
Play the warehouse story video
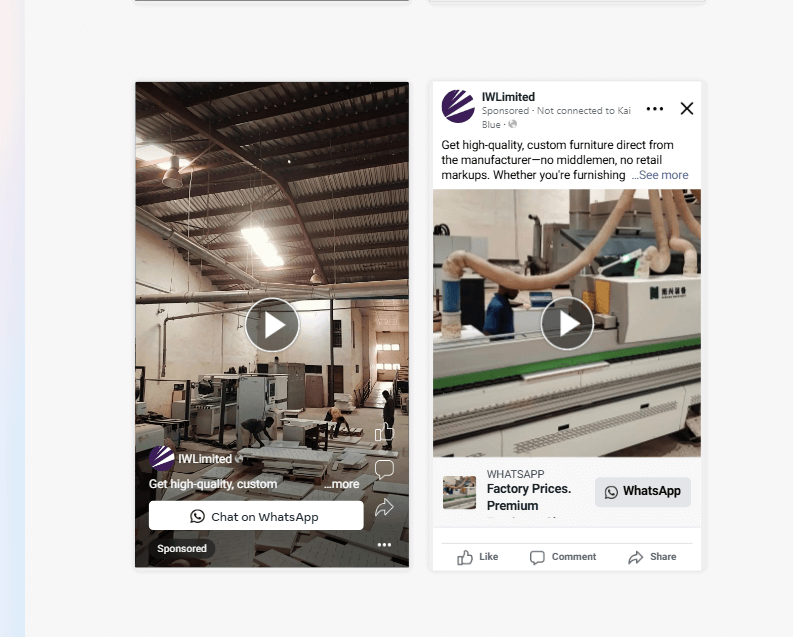coord(272,325)
